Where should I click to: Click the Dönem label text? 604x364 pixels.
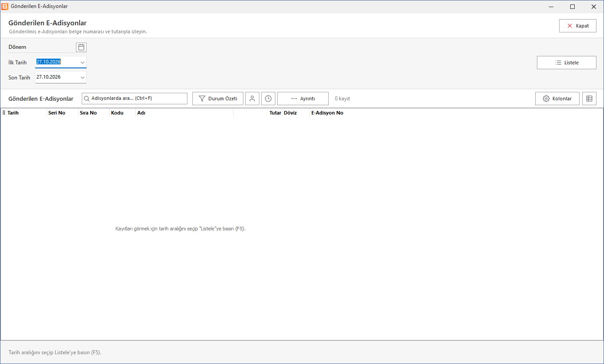pos(17,47)
